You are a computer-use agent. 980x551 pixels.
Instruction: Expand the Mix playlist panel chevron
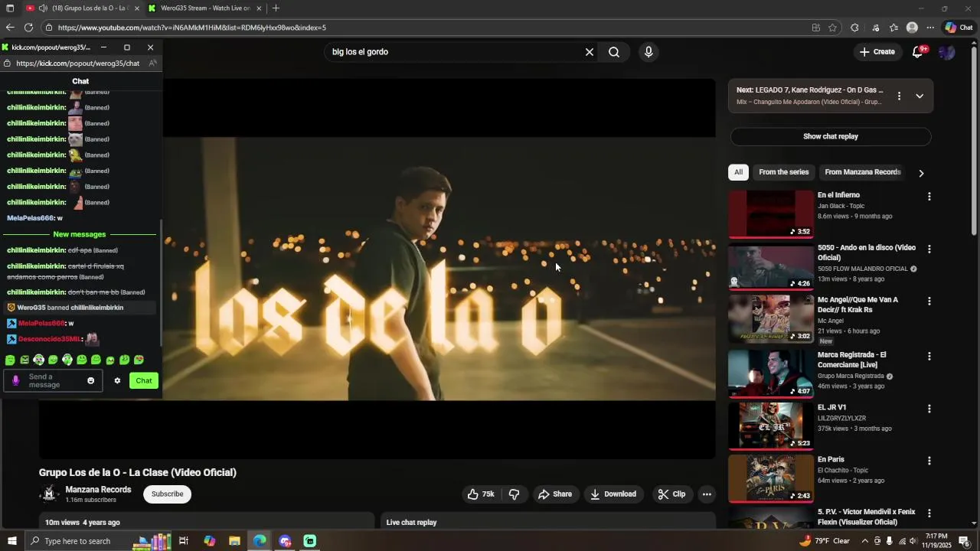click(920, 96)
